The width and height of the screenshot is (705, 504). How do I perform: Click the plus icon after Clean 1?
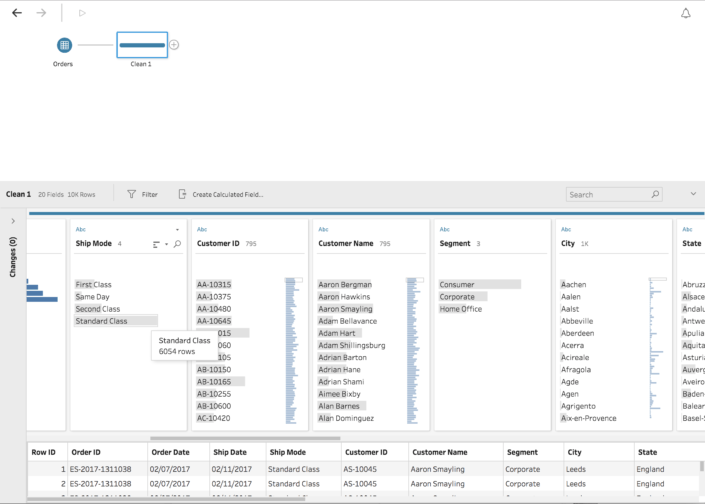pyautogui.click(x=174, y=45)
